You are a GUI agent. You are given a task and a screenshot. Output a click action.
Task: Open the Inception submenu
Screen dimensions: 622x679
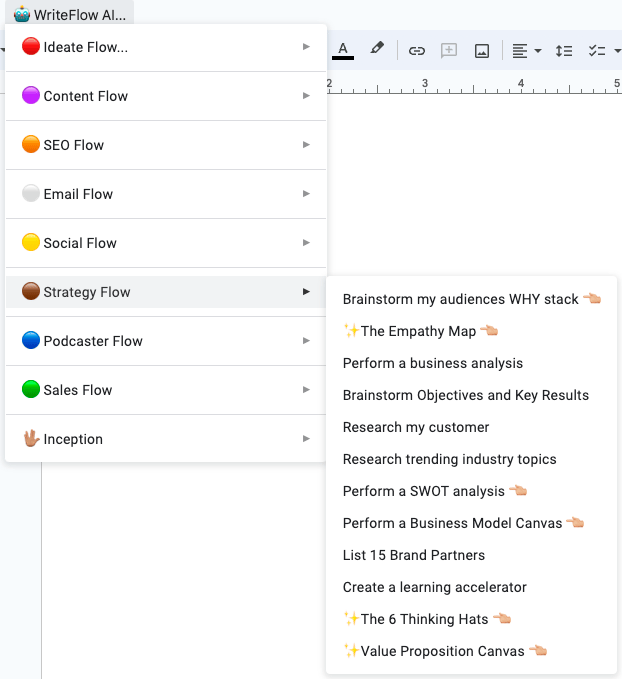(166, 439)
